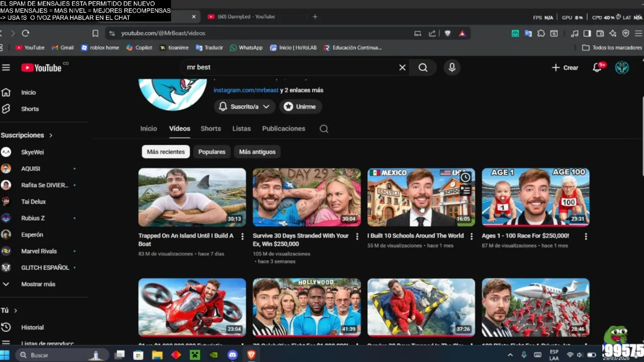644x362 pixels.
Task: Open the YouTube hamburger guide menu
Action: tap(6, 67)
